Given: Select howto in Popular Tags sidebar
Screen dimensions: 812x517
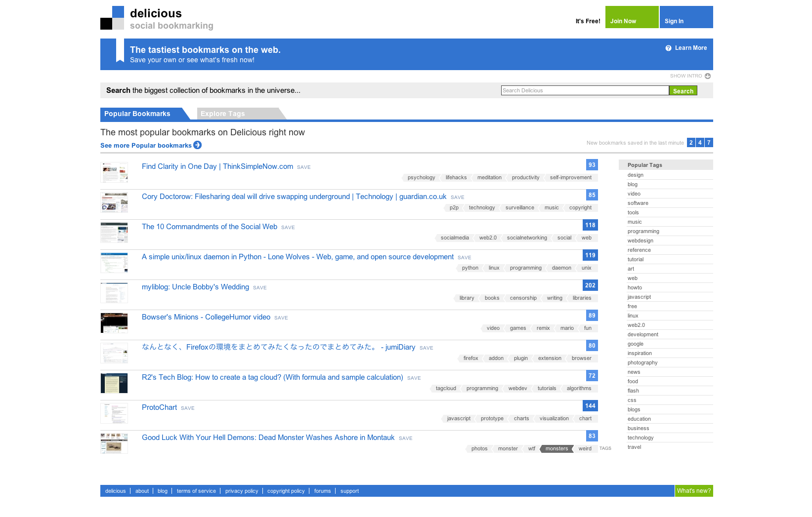Looking at the screenshot, I should coord(635,288).
